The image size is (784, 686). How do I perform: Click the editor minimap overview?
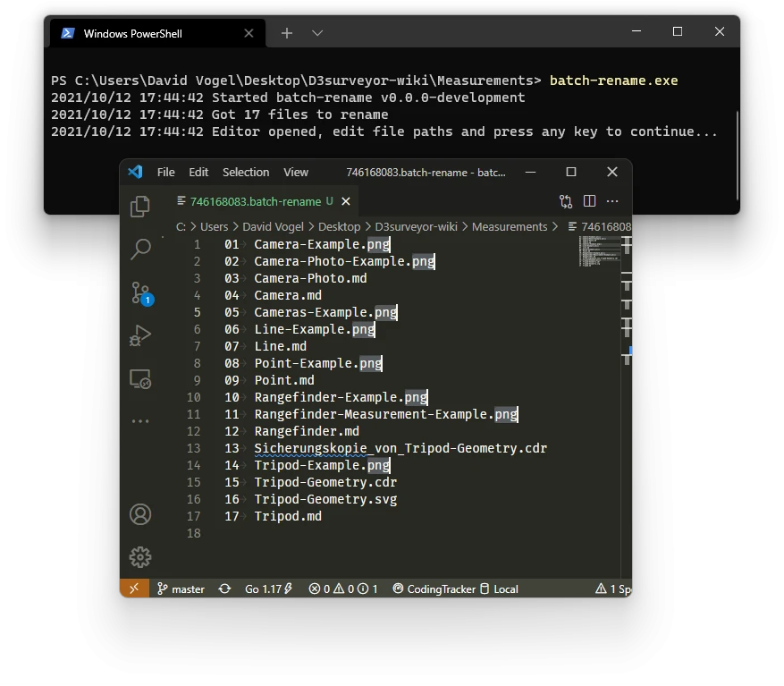tap(599, 251)
